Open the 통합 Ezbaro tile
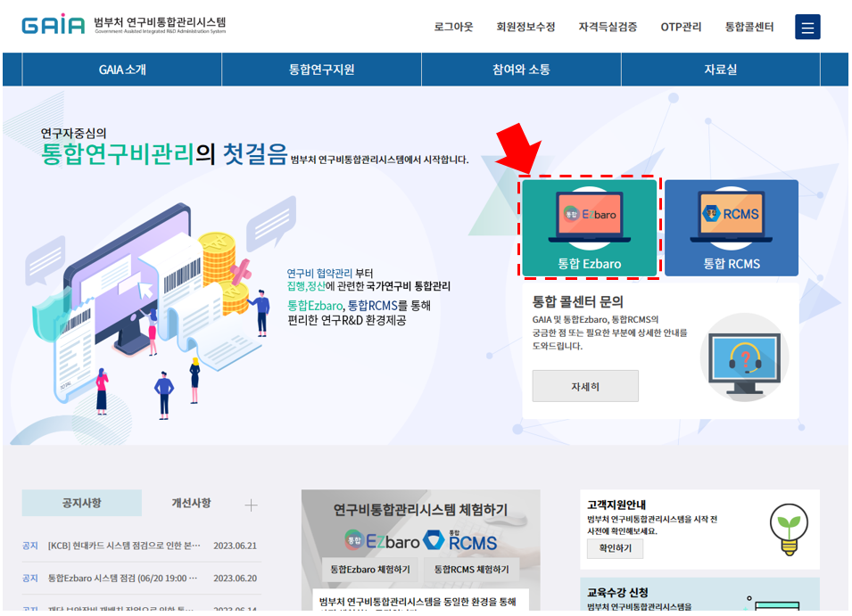This screenshot has height=616, width=852. [590, 227]
